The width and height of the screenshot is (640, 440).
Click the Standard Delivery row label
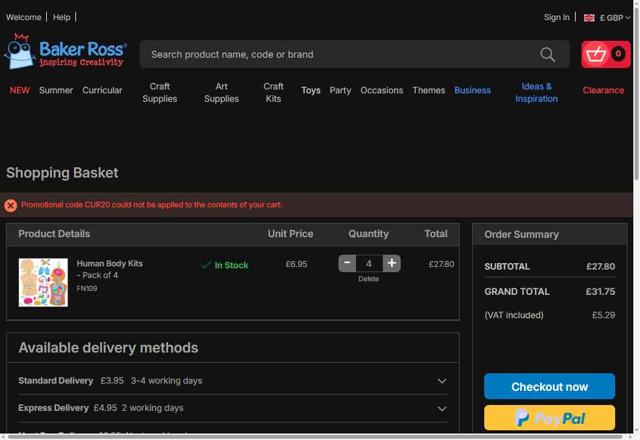point(56,381)
